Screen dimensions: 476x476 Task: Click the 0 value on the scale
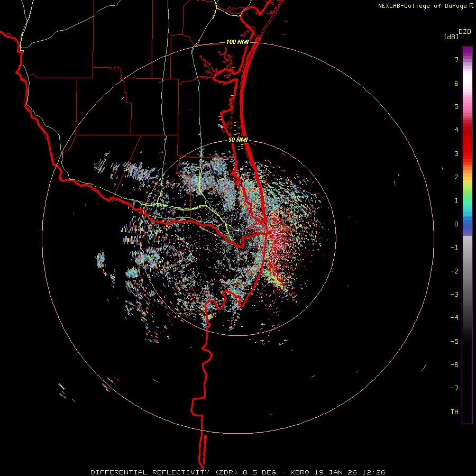pyautogui.click(x=456, y=224)
